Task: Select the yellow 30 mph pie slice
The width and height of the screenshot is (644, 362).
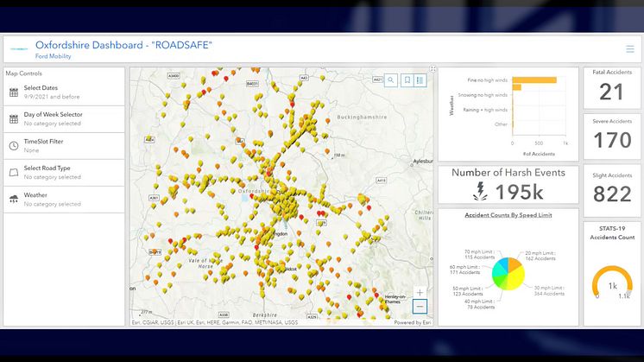Action: tap(516, 276)
